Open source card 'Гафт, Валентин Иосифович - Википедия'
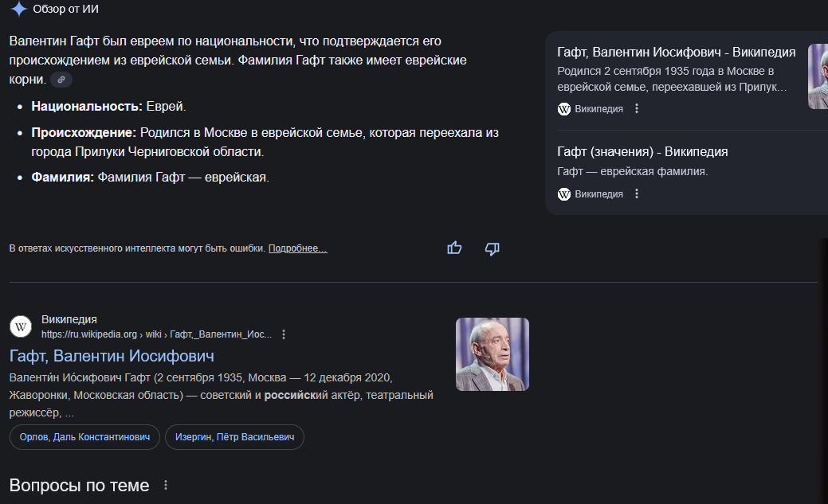This screenshot has height=504, width=828. [x=676, y=53]
